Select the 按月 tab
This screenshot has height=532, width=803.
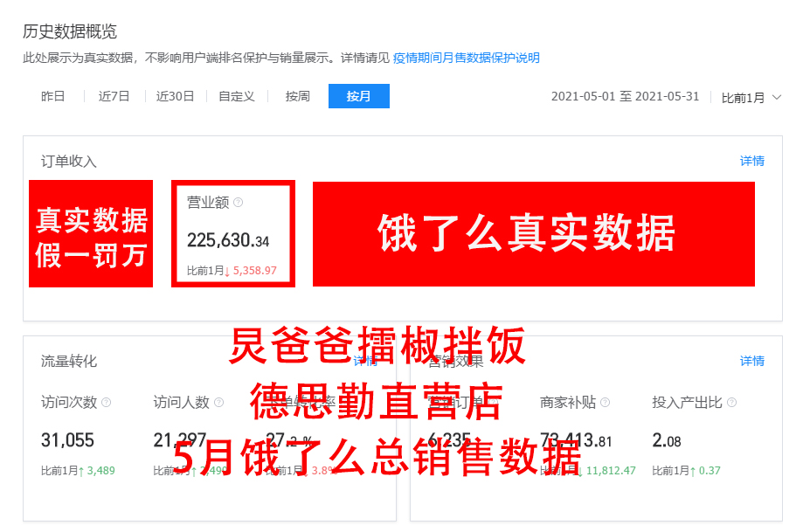(x=358, y=96)
